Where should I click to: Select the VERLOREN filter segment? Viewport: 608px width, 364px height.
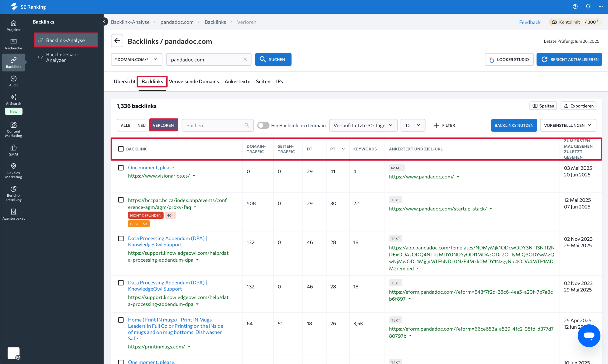(x=163, y=125)
